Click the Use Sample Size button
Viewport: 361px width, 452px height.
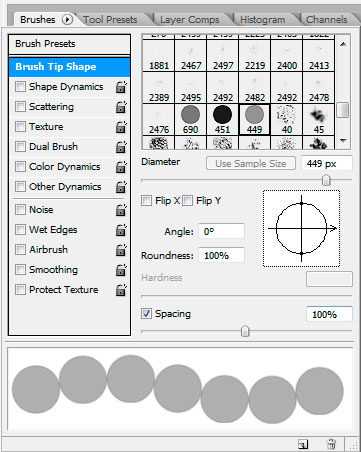[251, 164]
